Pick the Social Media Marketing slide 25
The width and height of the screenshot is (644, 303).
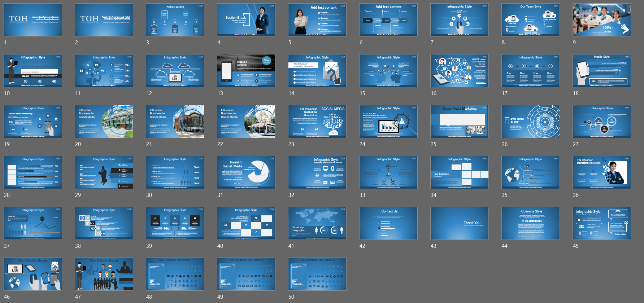coord(460,122)
